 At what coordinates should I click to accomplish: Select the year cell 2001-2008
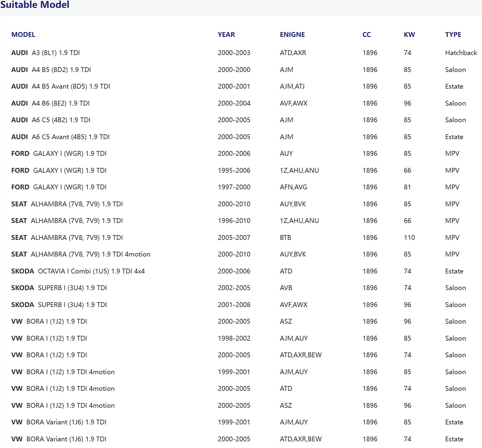click(x=234, y=305)
